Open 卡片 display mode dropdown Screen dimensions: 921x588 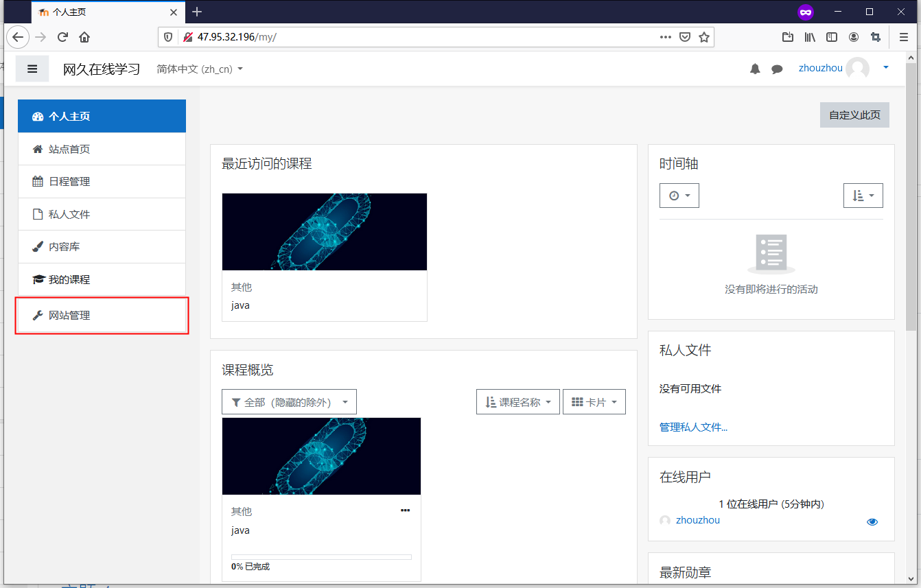[x=594, y=402]
